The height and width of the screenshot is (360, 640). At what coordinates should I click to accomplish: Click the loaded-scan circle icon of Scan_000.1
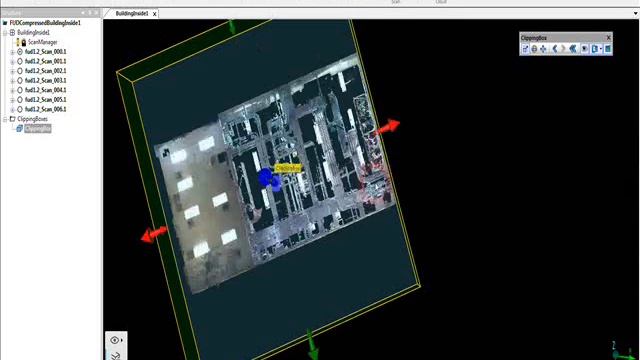pyautogui.click(x=20, y=52)
